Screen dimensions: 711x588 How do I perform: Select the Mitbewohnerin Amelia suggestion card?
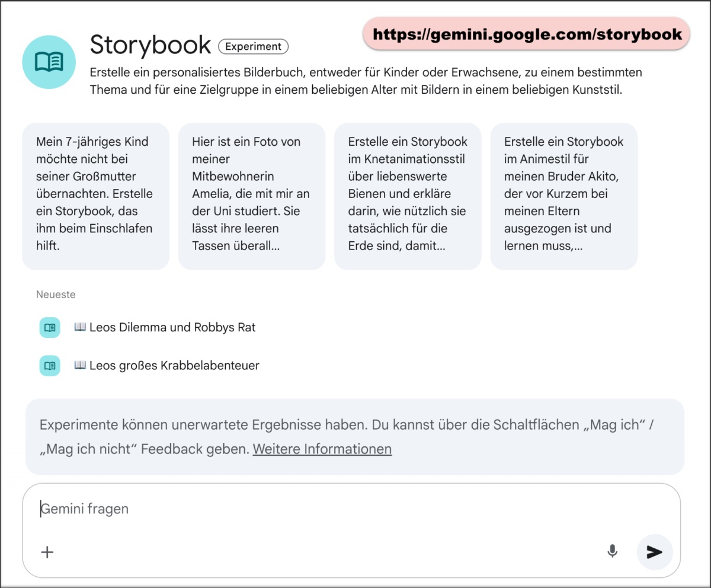click(251, 196)
